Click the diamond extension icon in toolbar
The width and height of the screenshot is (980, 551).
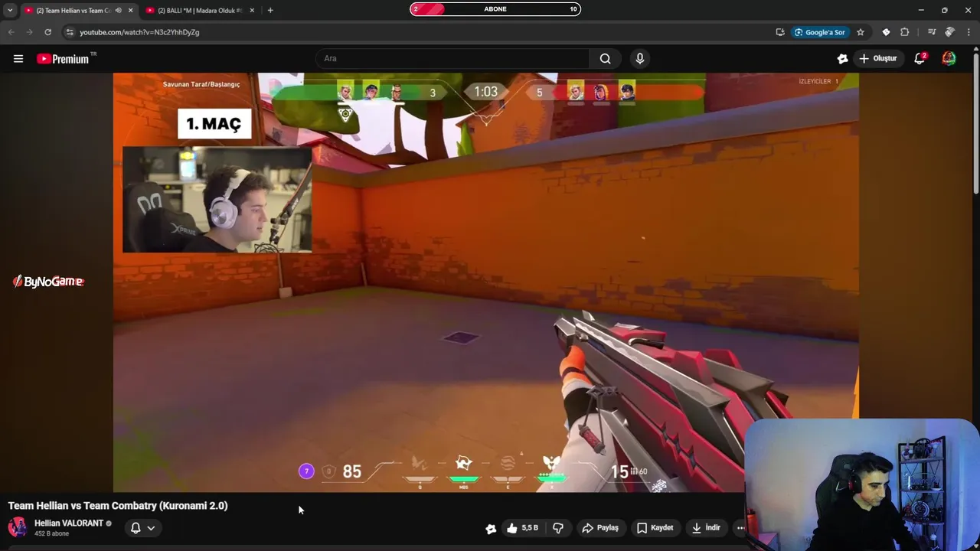point(886,32)
